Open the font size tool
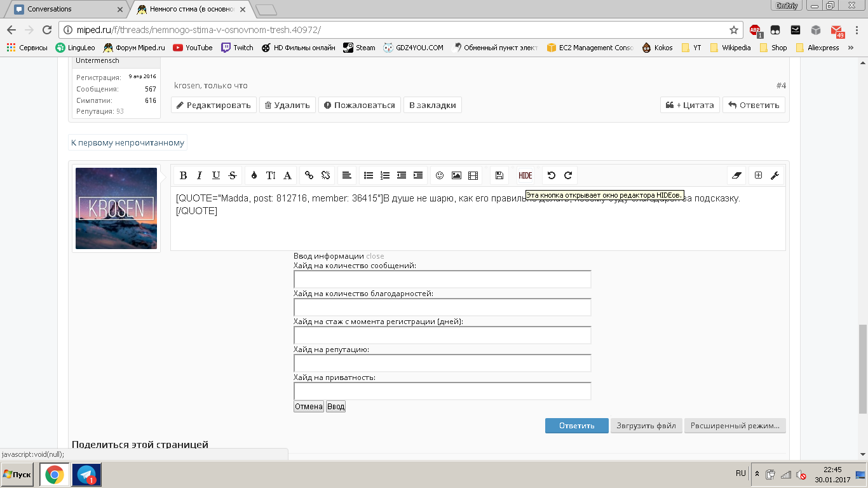This screenshot has width=868, height=488. pyautogui.click(x=271, y=175)
